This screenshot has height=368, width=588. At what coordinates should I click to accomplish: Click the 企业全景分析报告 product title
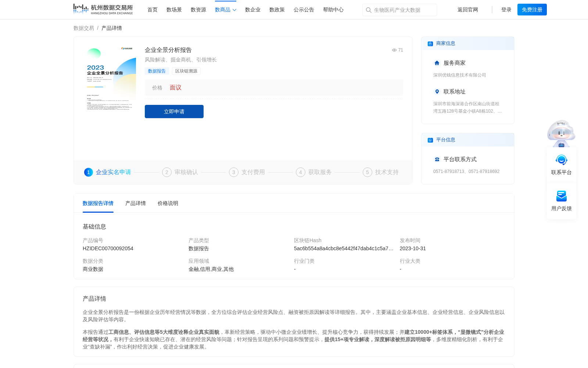pyautogui.click(x=168, y=50)
